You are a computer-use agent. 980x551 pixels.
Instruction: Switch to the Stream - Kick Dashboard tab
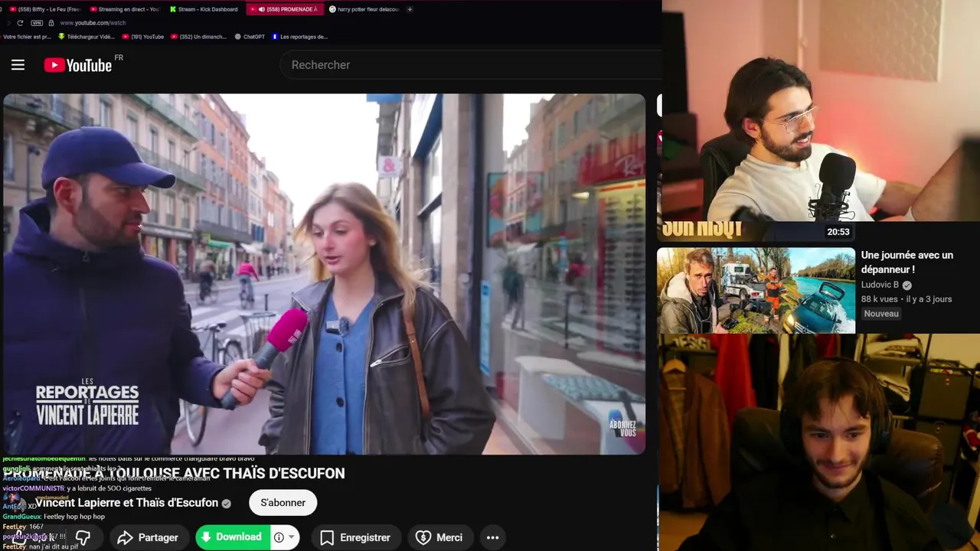(x=203, y=9)
